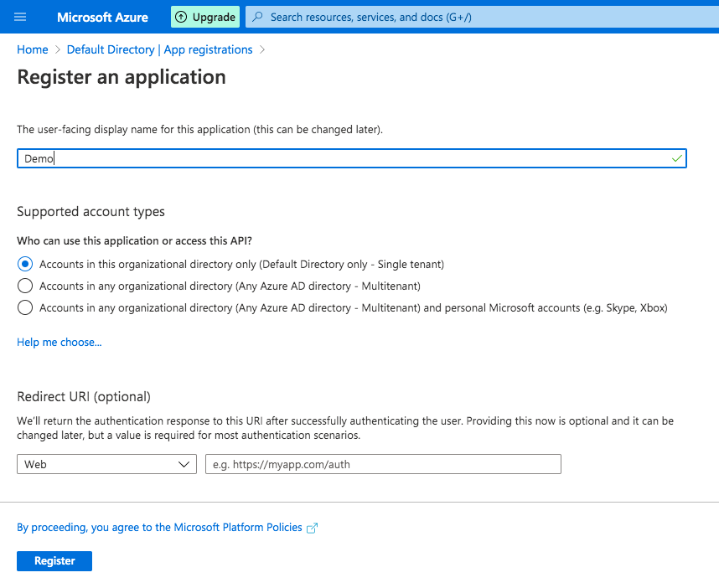Click the external link icon beside Platform Policies

tap(312, 528)
